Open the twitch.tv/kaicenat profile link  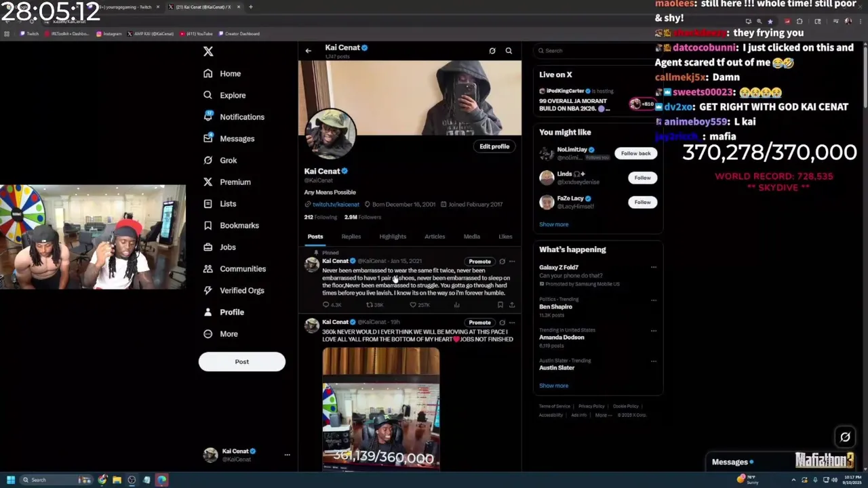336,204
